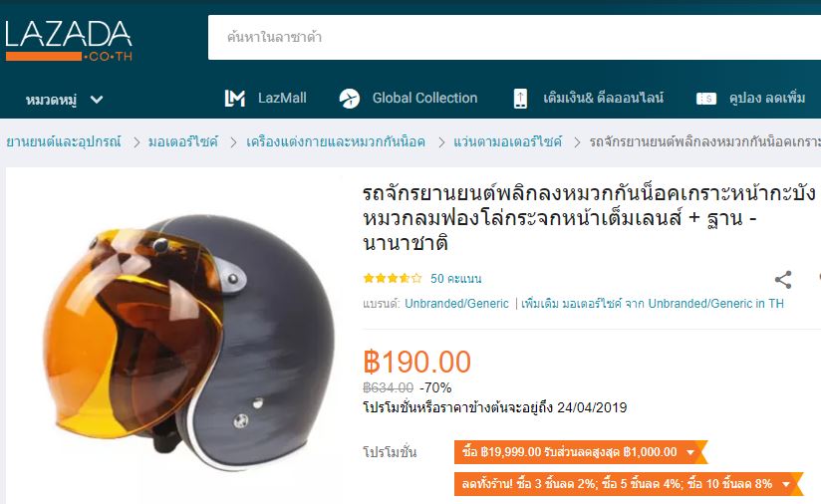Open the Unbranded/Generic brand link

(x=456, y=304)
